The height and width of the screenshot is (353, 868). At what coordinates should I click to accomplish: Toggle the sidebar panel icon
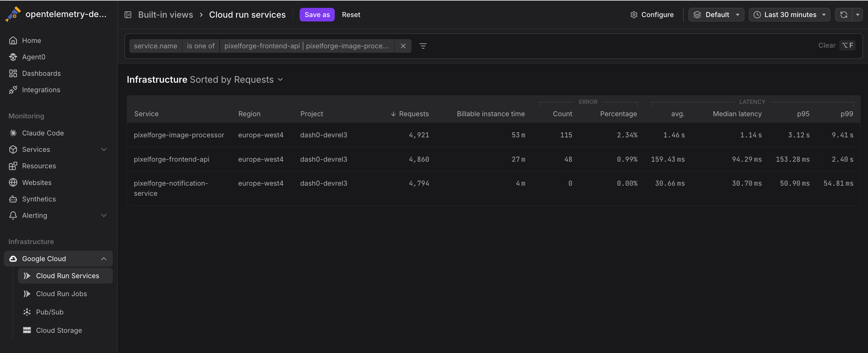pos(128,15)
